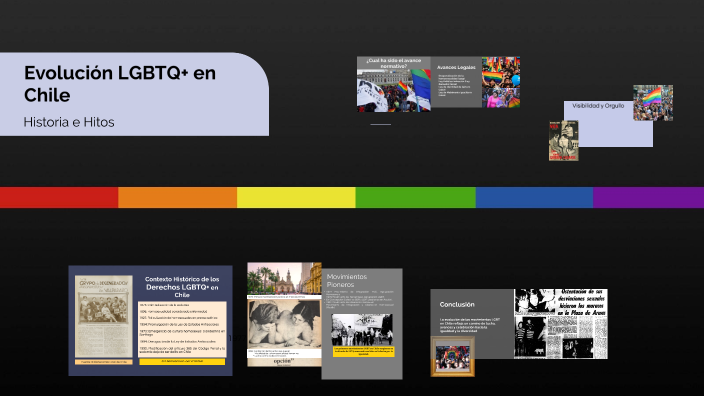Click the old newspaper image in Contexto Histórico slide
704x396 pixels.
[104, 317]
